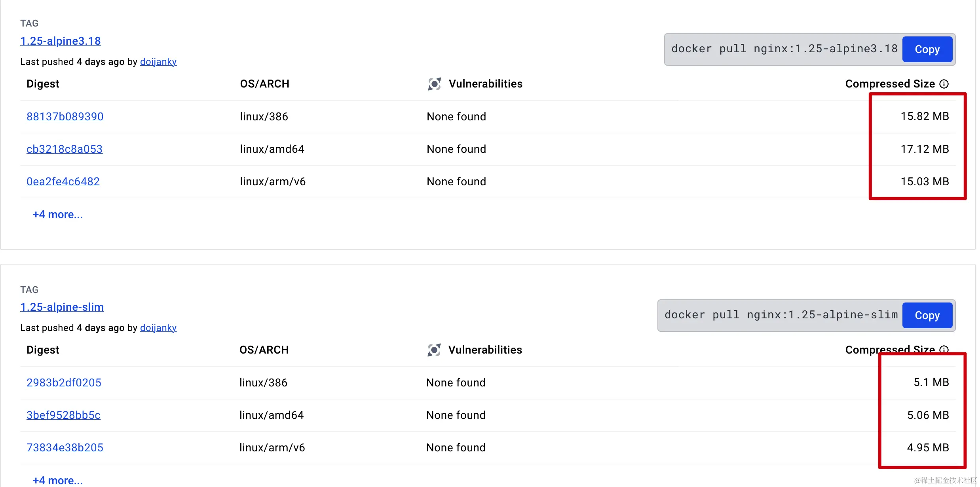The height and width of the screenshot is (487, 980).
Task: Copy the 1.25-alpine-slim docker pull command
Action: point(927,316)
